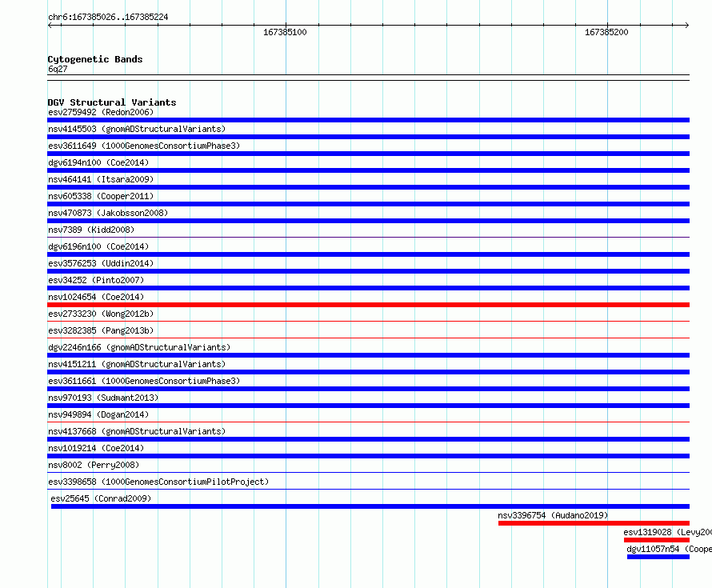Open nsv970193 (Sudmant2013) variant
The image size is (712, 588).
[103, 398]
